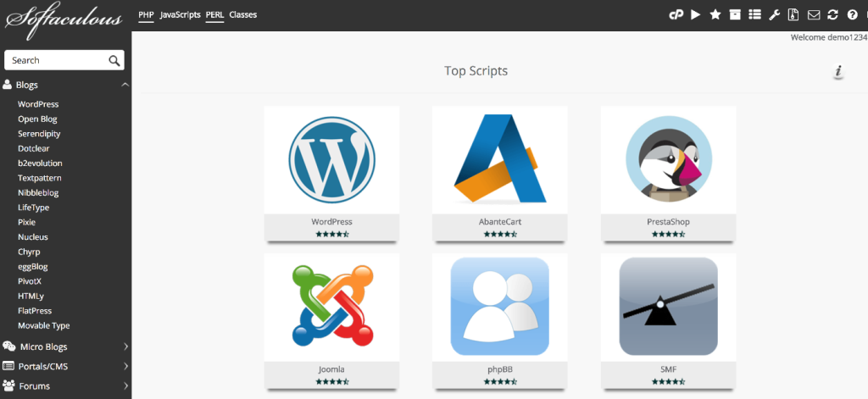
Task: Open the cPanel control panel icon
Action: pyautogui.click(x=676, y=15)
